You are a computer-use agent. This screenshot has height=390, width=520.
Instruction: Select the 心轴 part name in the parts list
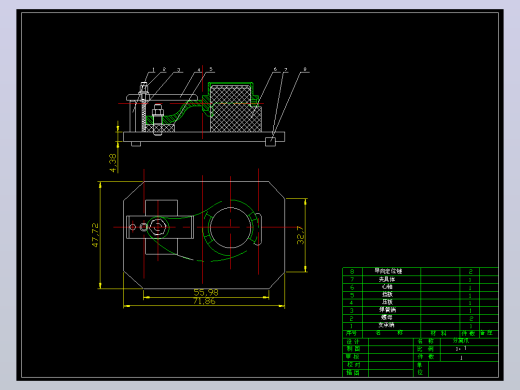coord(387,287)
